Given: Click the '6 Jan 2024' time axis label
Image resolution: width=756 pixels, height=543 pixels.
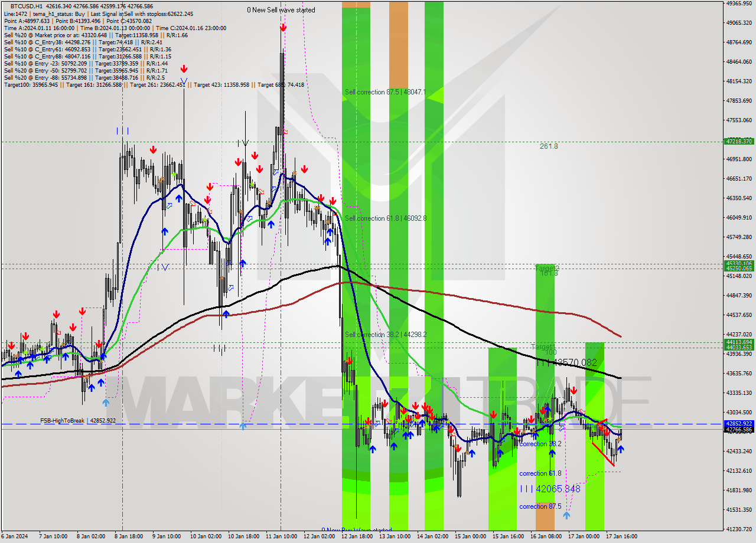Looking at the screenshot, I should coord(14,537).
